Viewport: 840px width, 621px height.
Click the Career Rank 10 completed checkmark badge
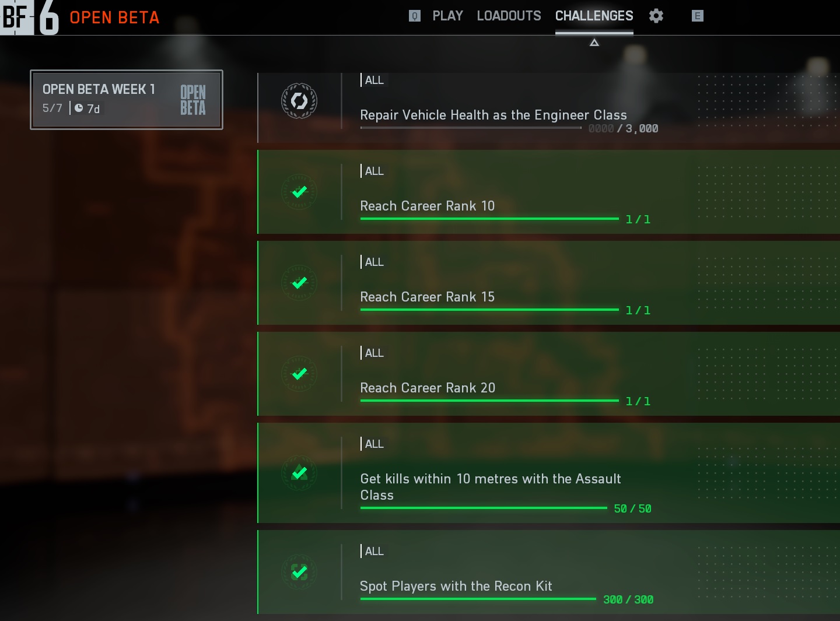coord(299,192)
